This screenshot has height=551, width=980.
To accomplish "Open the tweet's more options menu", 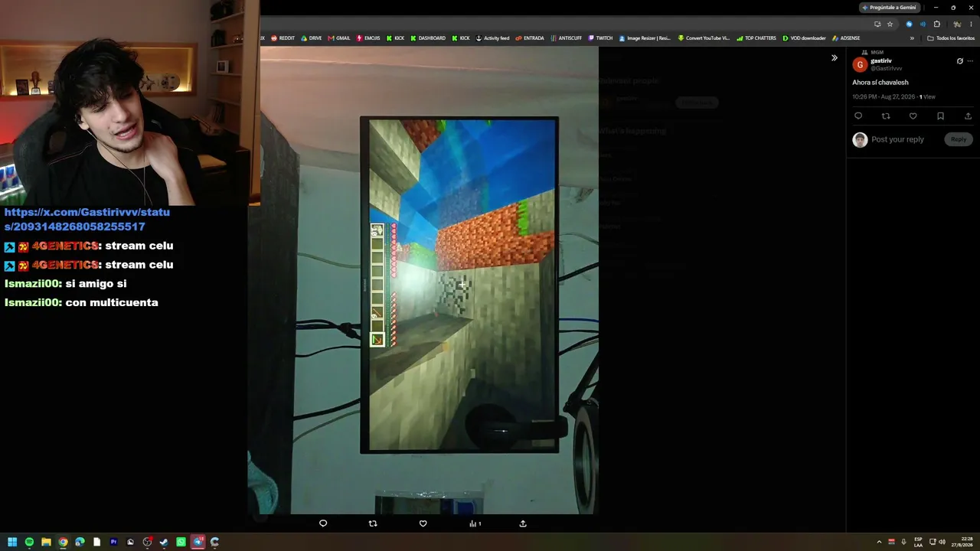I will click(970, 61).
